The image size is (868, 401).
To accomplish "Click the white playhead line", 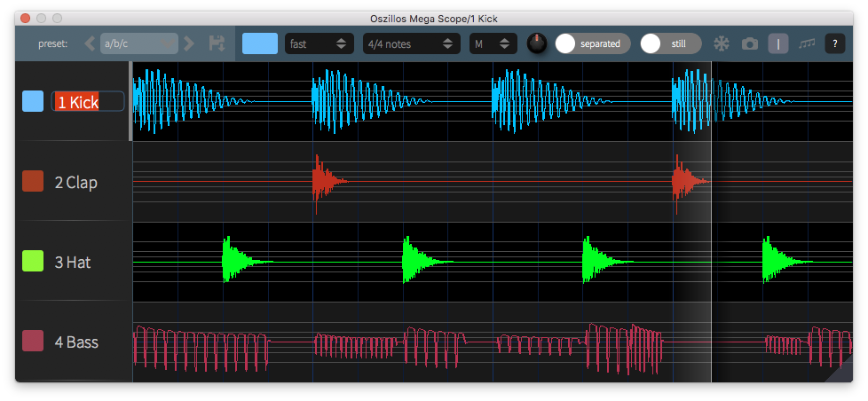I will 711,221.
